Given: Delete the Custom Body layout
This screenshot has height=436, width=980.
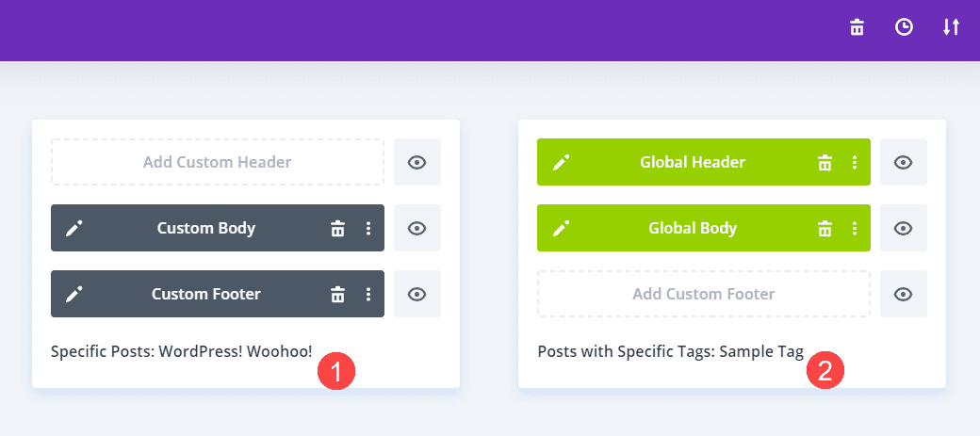Looking at the screenshot, I should click(337, 228).
